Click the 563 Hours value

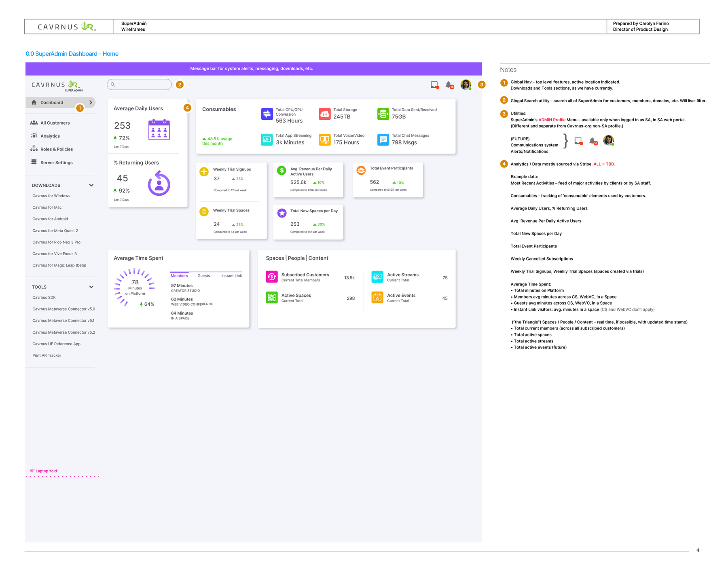[x=289, y=121]
